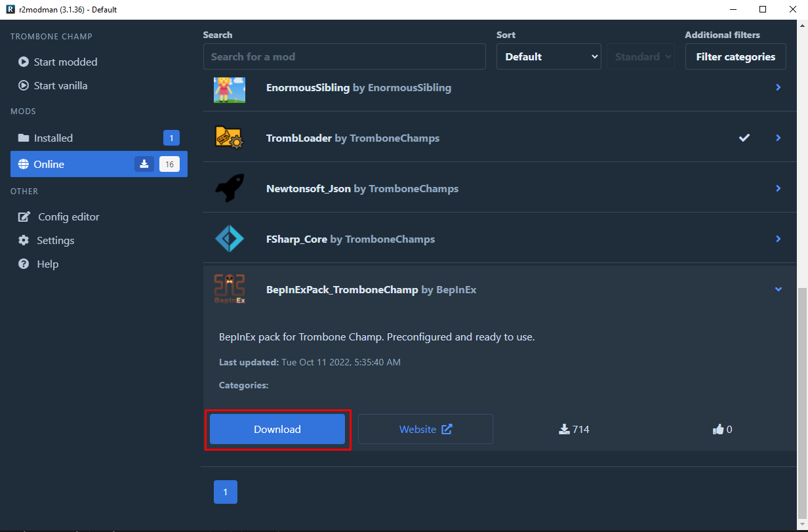
Task: Collapse the BepInExPack_TromboneChamp row
Action: 778,289
